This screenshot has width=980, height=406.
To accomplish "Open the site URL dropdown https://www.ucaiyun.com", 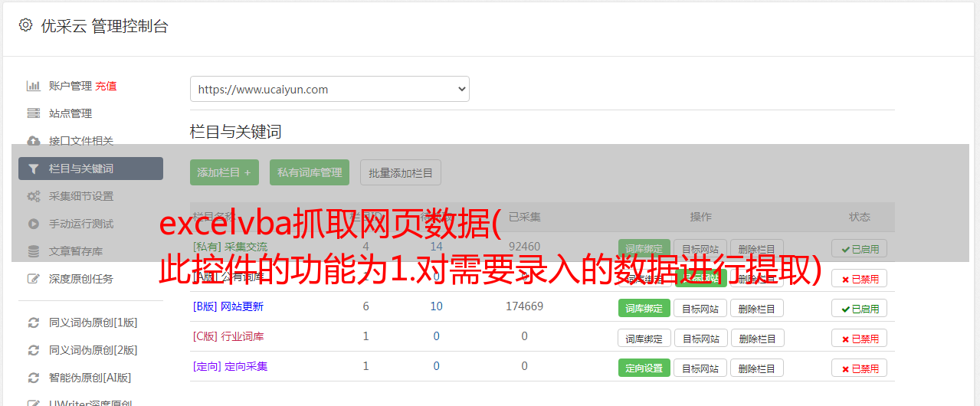I will pyautogui.click(x=329, y=89).
